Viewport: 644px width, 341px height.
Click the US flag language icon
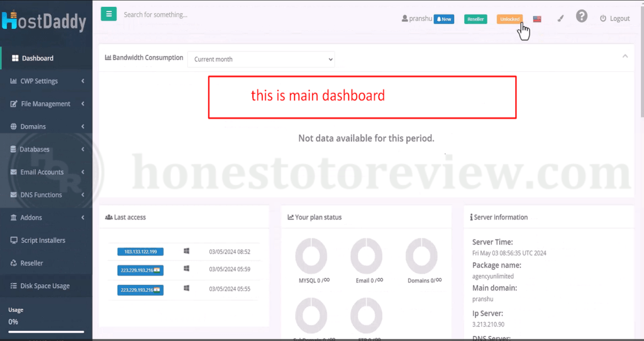[537, 19]
